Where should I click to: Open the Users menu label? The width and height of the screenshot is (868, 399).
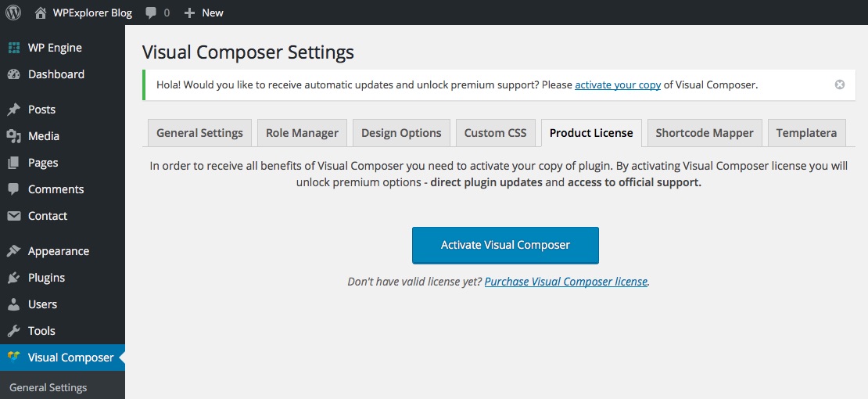click(43, 304)
